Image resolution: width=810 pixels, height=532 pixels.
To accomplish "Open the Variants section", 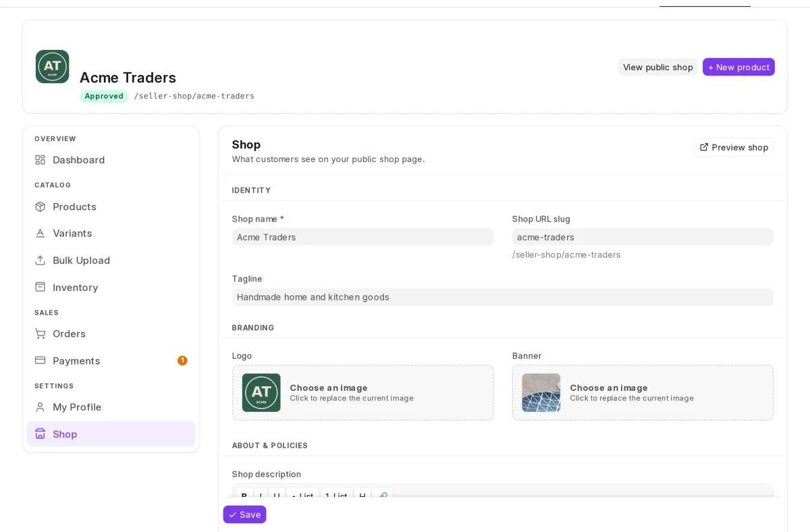I will click(x=111, y=233).
